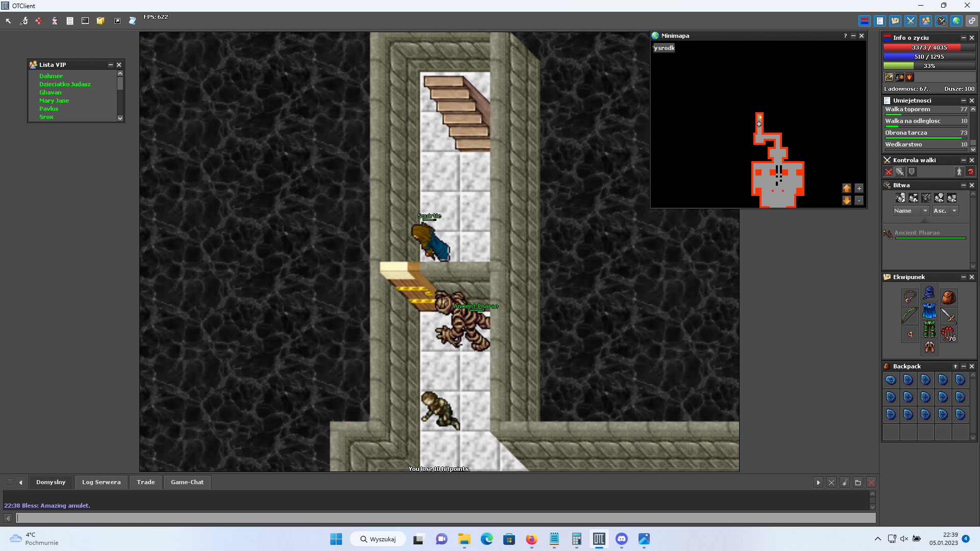Click the chat input text field

pos(446,518)
